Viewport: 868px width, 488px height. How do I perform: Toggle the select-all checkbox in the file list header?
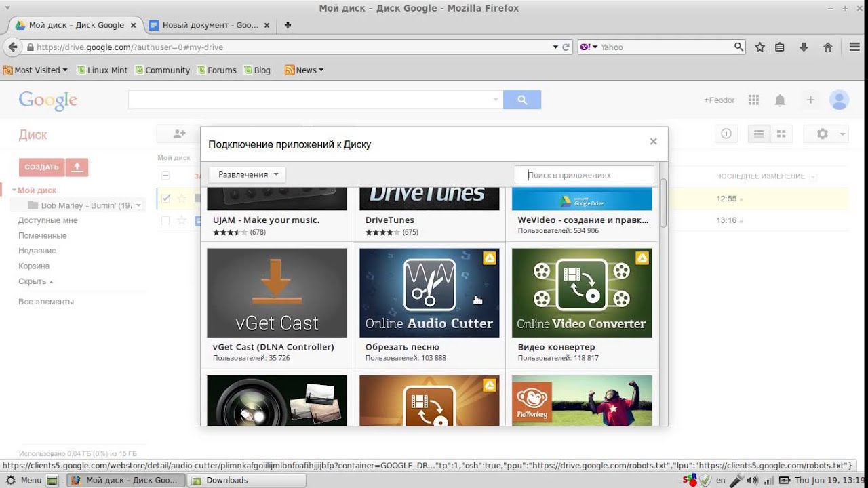pos(165,176)
